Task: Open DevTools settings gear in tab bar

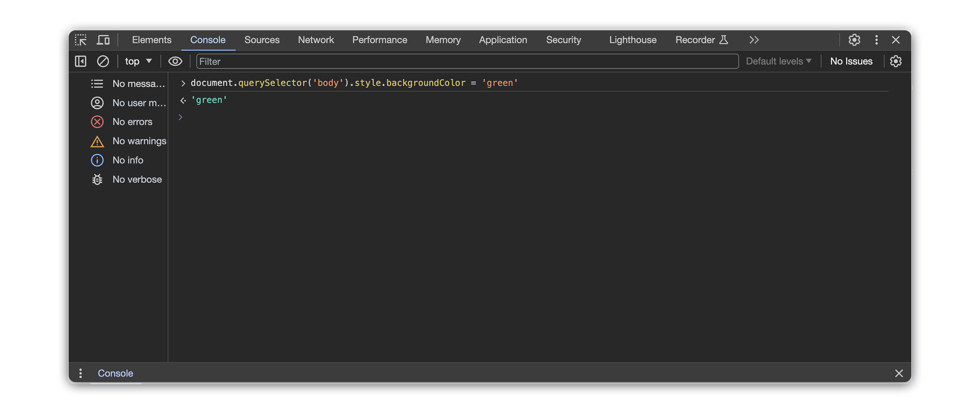Action: click(854, 40)
